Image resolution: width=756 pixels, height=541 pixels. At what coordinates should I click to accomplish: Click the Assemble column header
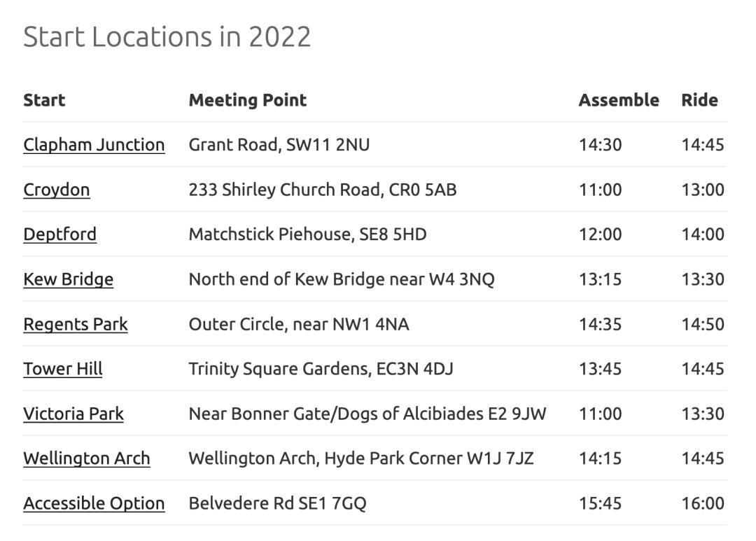click(619, 100)
